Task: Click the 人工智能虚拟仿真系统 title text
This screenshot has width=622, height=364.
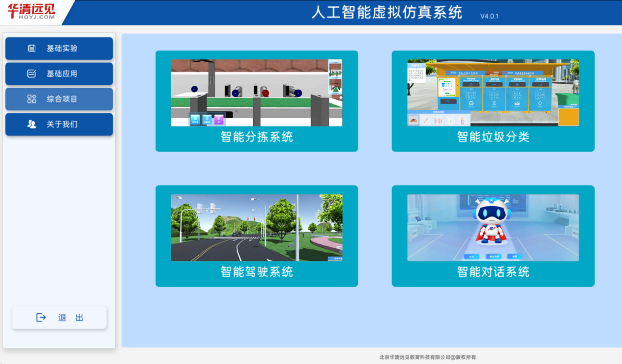Action: pos(387,13)
